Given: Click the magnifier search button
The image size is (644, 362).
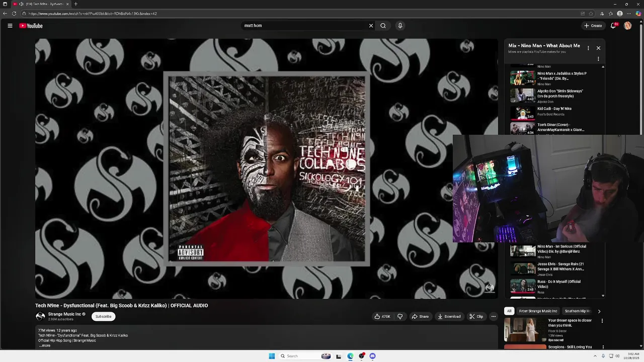Looking at the screenshot, I should pos(383,26).
